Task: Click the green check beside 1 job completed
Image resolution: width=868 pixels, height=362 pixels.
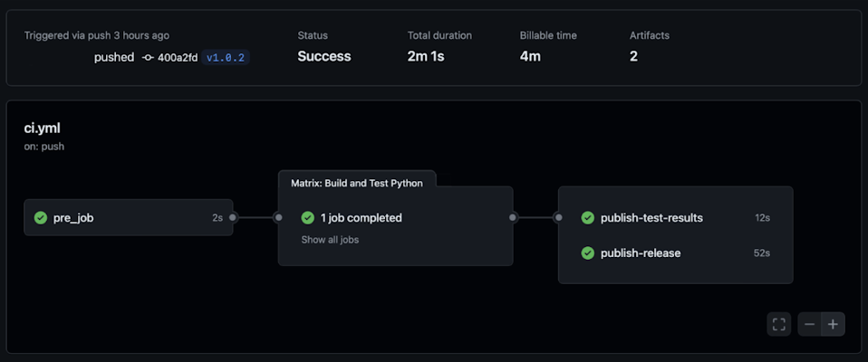Action: (308, 218)
